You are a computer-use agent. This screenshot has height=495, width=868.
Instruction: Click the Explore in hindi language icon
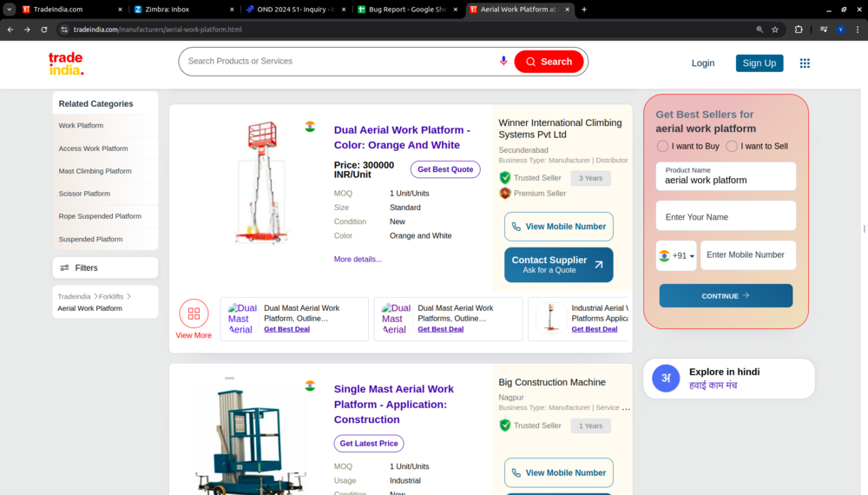tap(666, 378)
